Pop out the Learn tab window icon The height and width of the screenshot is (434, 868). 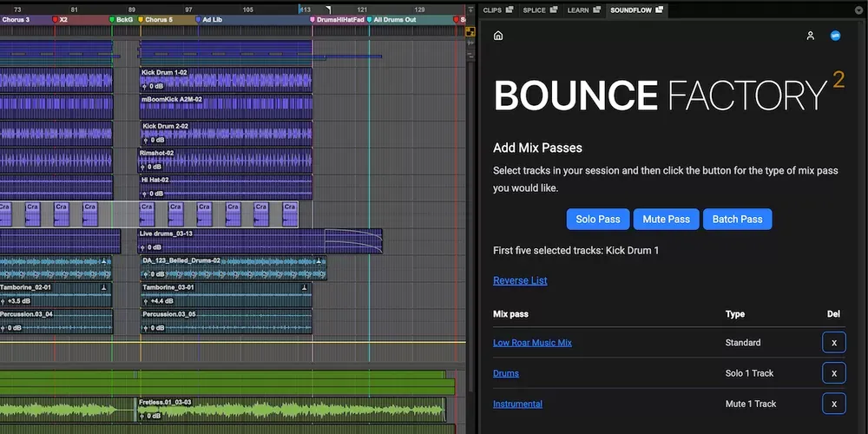point(596,10)
